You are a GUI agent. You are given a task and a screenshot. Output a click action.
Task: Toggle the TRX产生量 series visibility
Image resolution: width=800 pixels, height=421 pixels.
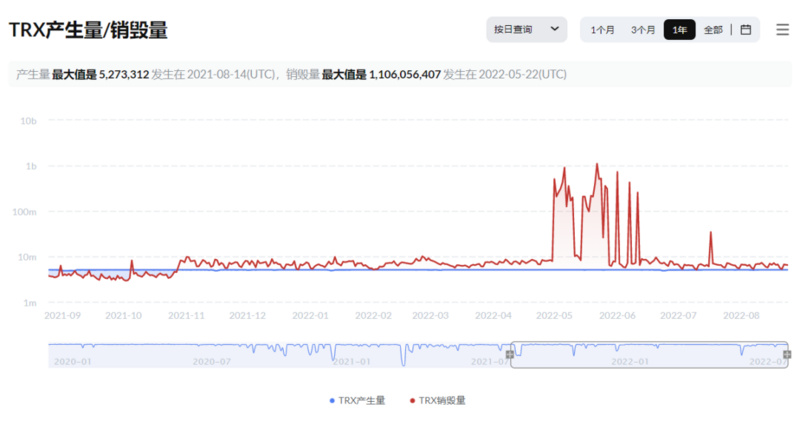pyautogui.click(x=358, y=401)
